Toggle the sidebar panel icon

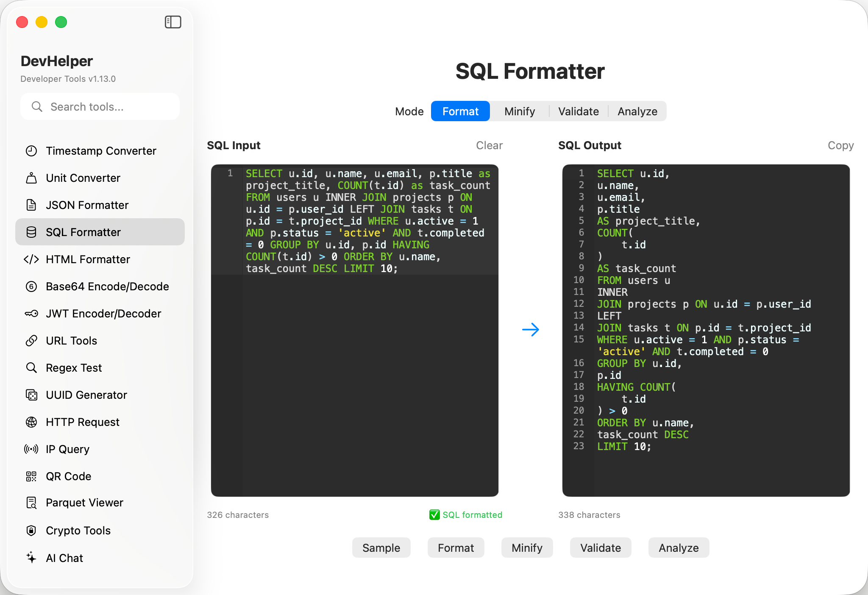click(173, 22)
